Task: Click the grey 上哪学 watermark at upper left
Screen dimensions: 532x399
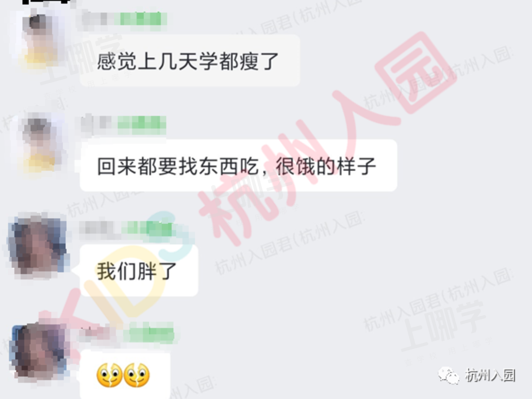Action: tap(81, 59)
